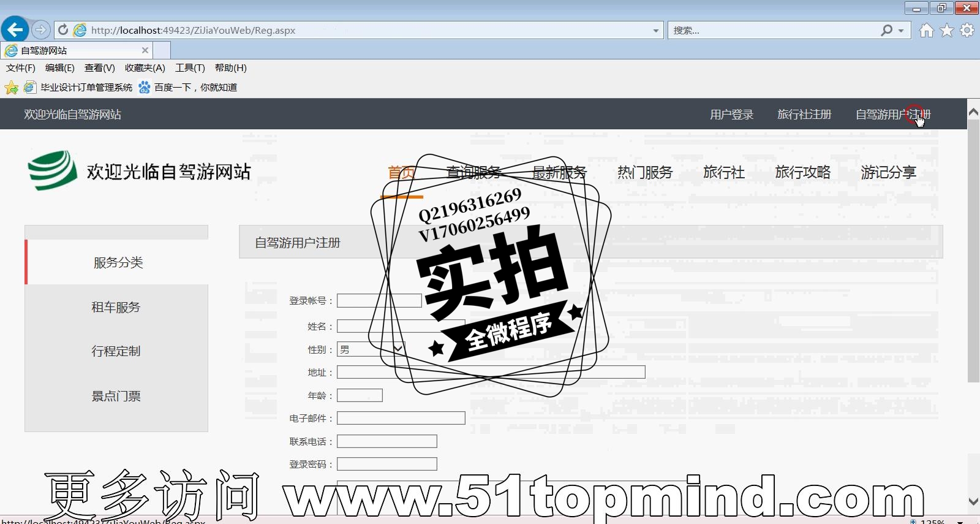Click the page scroll-up arrow
The image size is (980, 524).
(x=973, y=112)
